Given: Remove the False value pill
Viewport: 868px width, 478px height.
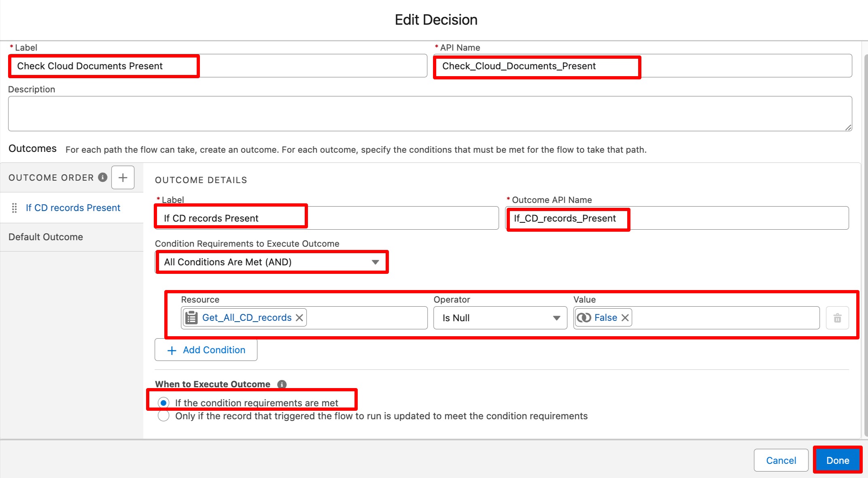Looking at the screenshot, I should coord(625,318).
